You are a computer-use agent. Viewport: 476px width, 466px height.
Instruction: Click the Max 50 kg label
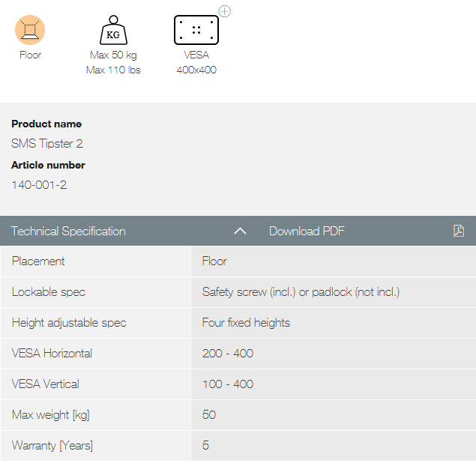(x=113, y=55)
